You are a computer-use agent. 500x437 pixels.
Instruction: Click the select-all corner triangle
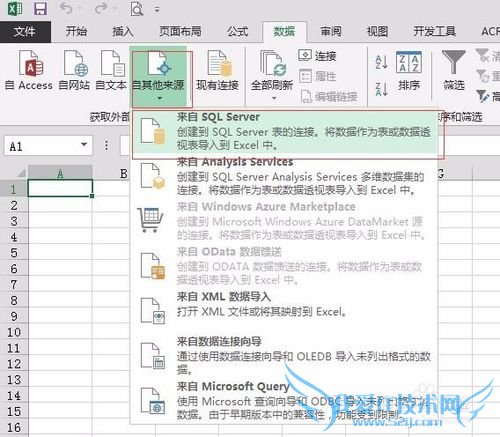[x=21, y=173]
